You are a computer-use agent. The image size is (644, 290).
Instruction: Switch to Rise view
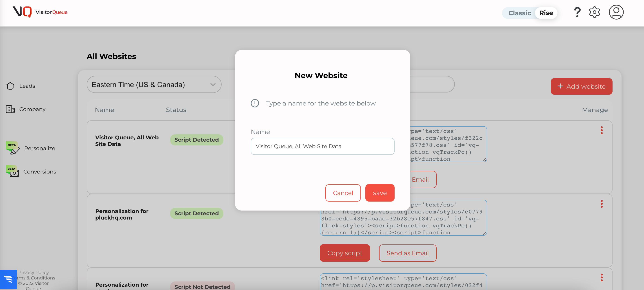click(546, 13)
